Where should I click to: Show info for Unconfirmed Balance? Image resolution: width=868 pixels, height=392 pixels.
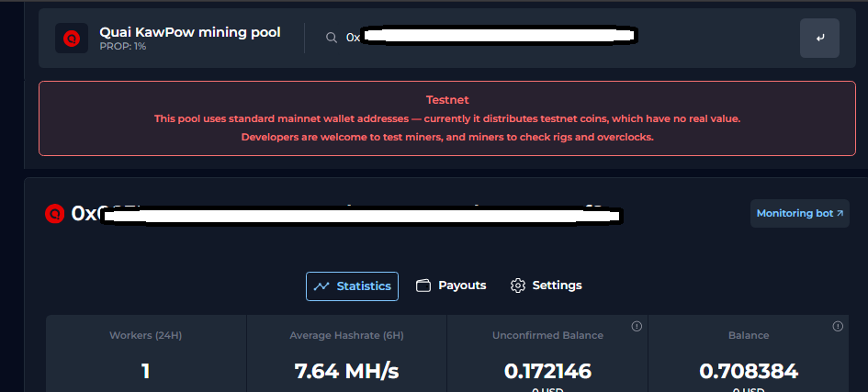637,326
